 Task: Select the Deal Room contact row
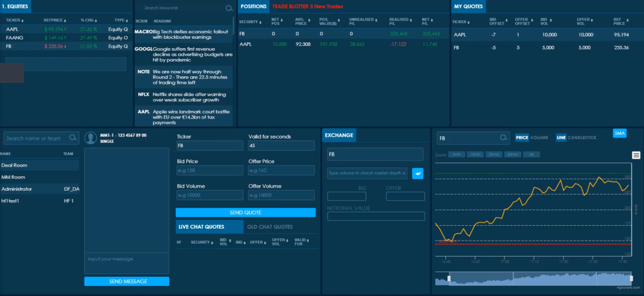(39, 165)
